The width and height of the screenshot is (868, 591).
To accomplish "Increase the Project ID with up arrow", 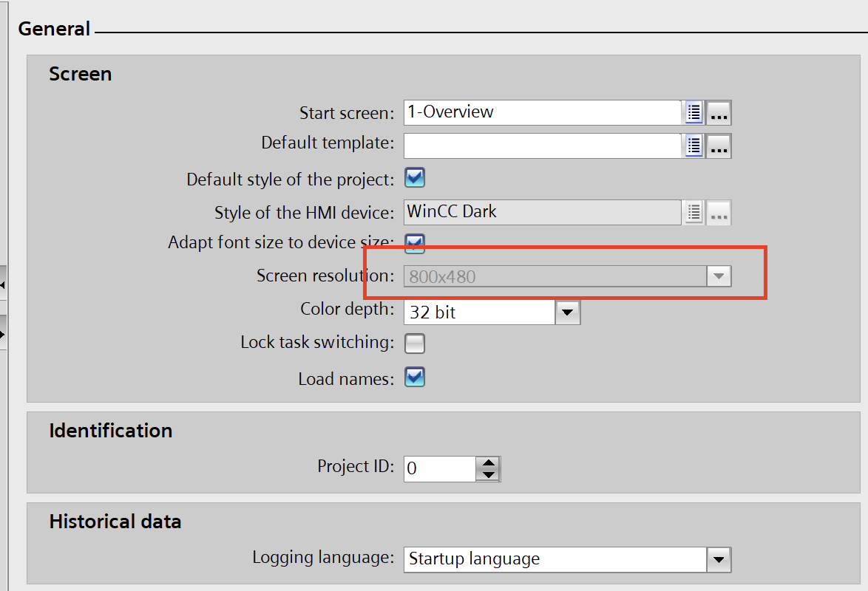I will pyautogui.click(x=488, y=462).
